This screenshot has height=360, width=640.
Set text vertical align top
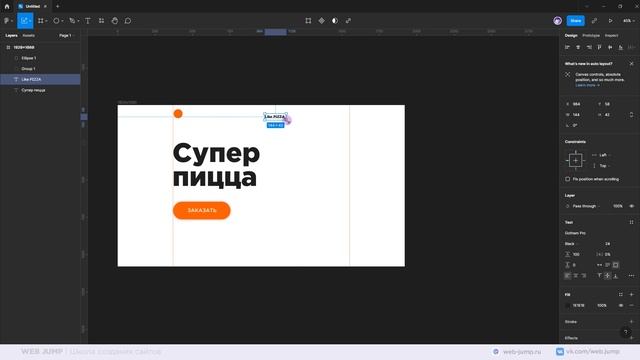[599, 276]
